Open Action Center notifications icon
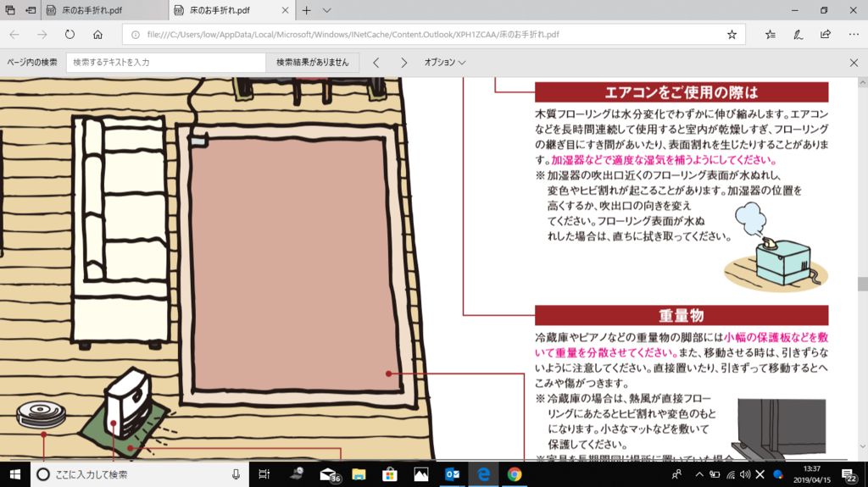 849,474
